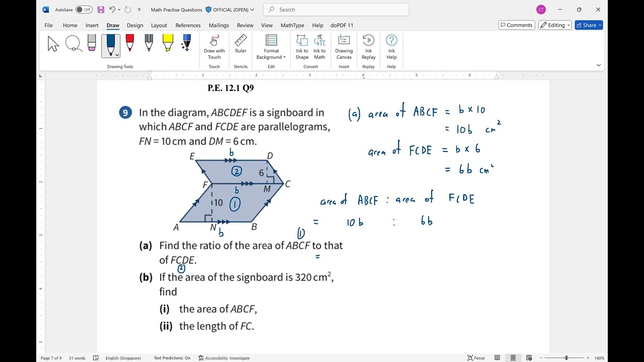Click the Share button
This screenshot has width=644, height=362.
tap(589, 25)
